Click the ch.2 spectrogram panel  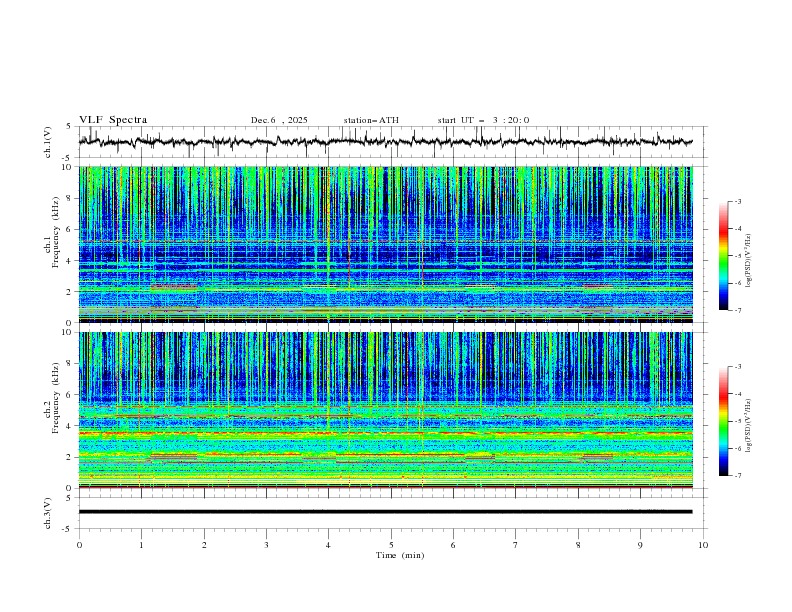(385, 410)
